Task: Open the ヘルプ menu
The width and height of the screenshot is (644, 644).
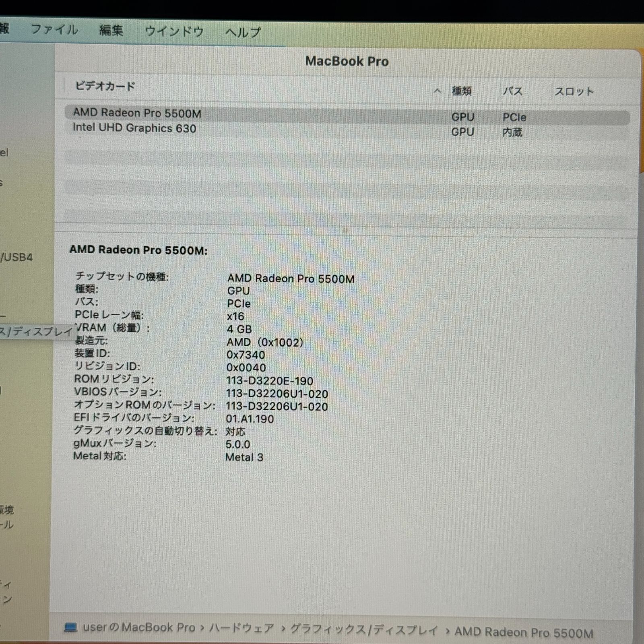Action: tap(243, 32)
